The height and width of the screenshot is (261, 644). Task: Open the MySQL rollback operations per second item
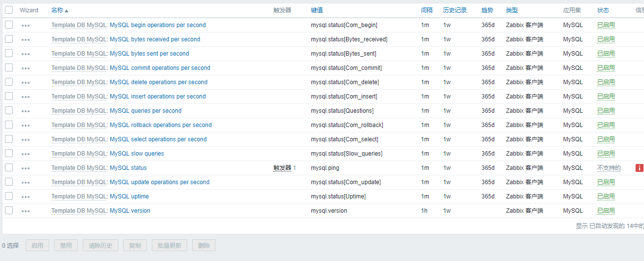coord(161,125)
